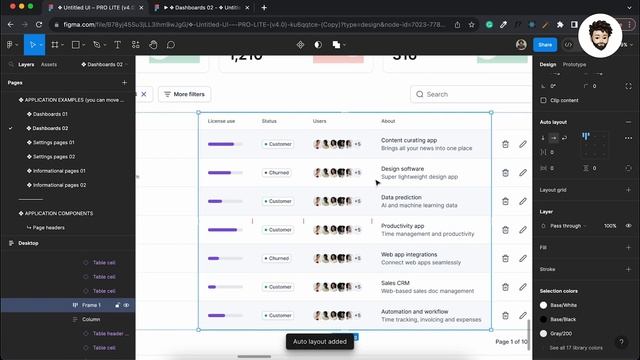The image size is (640, 360).
Task: Open browser tab list chevron
Action: [629, 7]
